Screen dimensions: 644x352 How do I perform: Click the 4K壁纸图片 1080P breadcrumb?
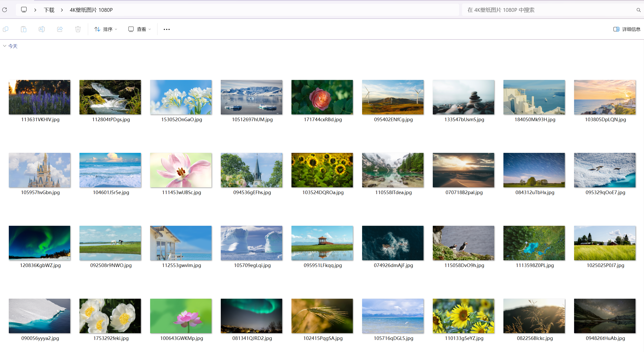[91, 10]
